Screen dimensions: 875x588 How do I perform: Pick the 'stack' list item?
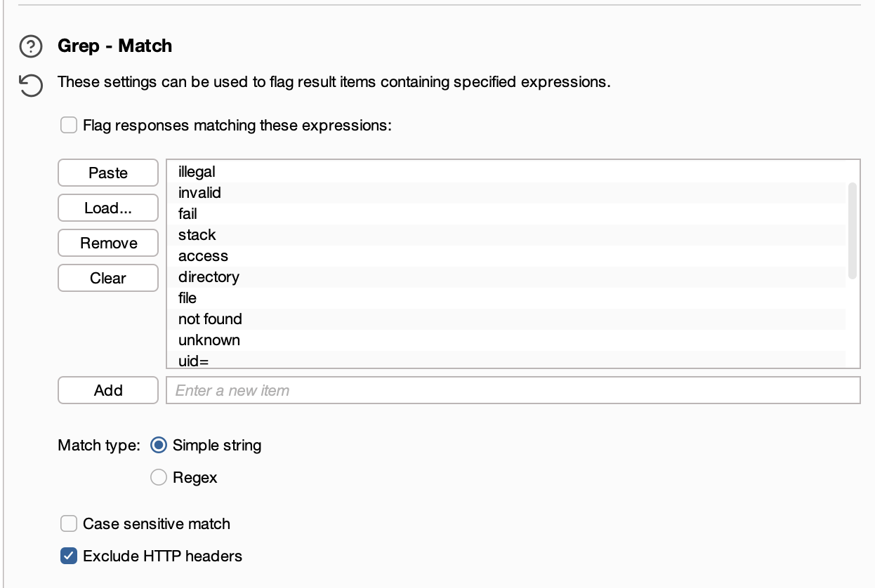tap(197, 235)
